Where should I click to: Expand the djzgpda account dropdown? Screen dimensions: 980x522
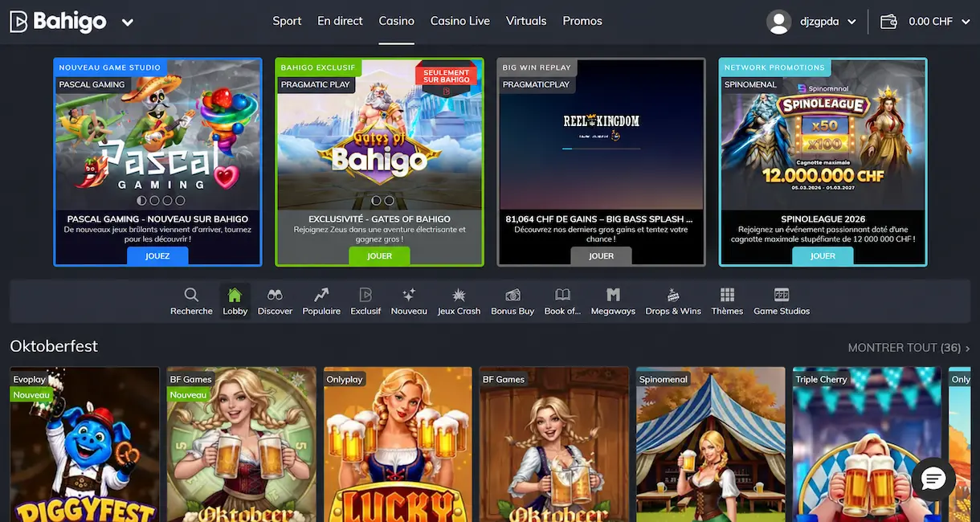(851, 22)
